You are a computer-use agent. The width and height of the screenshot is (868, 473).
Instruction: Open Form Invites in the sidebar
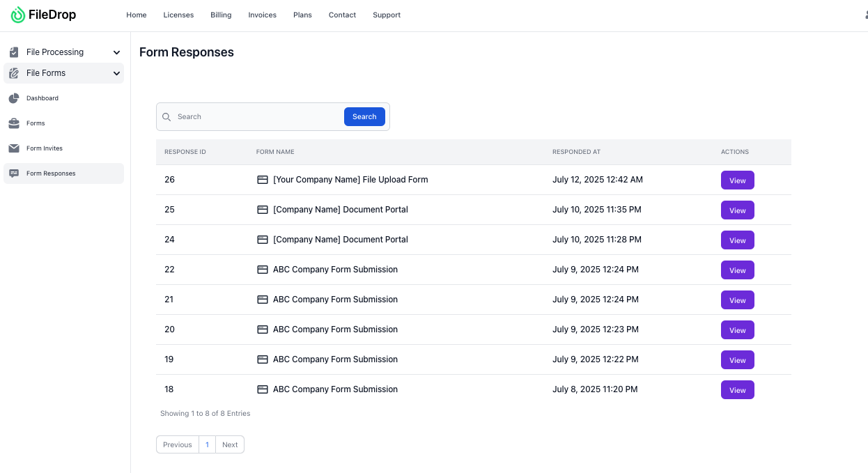pos(63,148)
